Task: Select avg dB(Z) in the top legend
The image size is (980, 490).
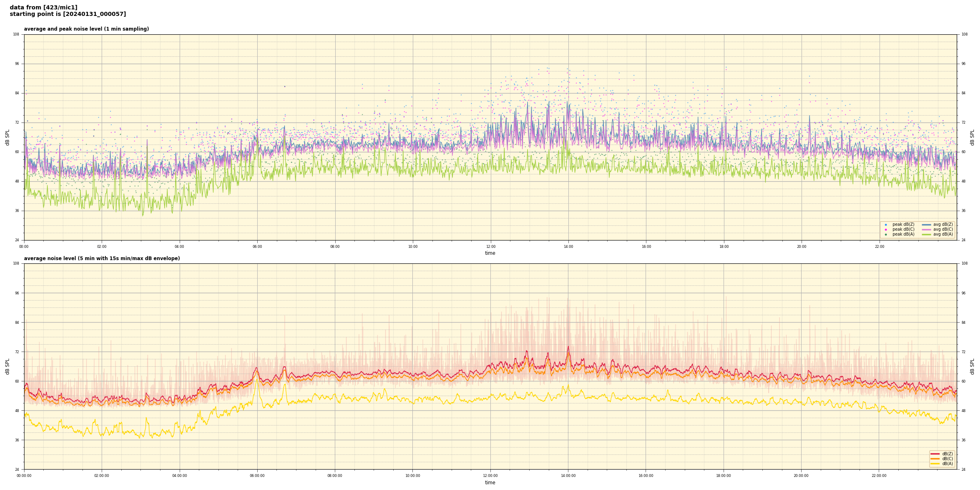Action: [943, 225]
